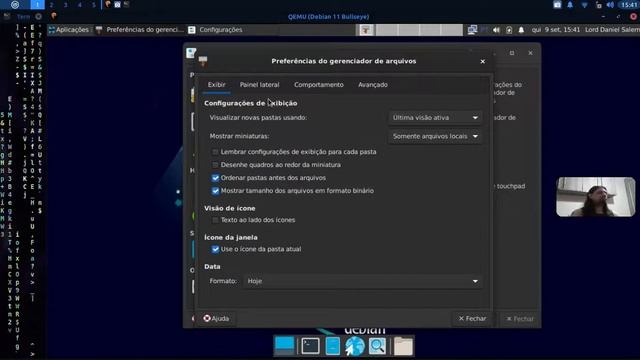Switch to host workspace 4
Image resolution: width=640 pixels, height=360 pixels.
click(x=80, y=5)
